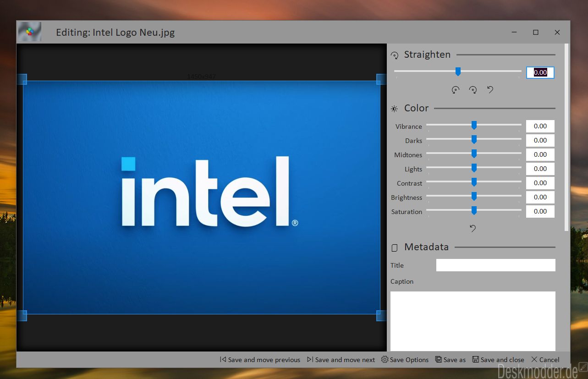Rotate image counter-clockwise under Straighten
588x379 pixels.
coord(455,90)
